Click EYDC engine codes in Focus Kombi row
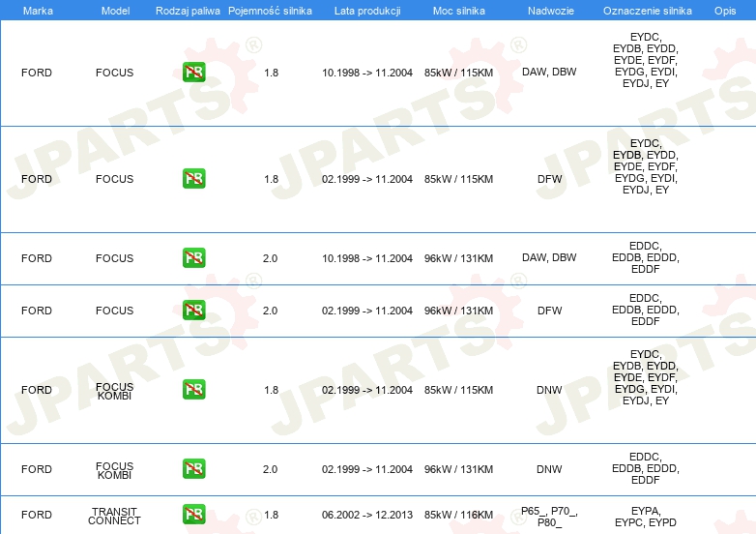756x534 pixels. [x=646, y=377]
